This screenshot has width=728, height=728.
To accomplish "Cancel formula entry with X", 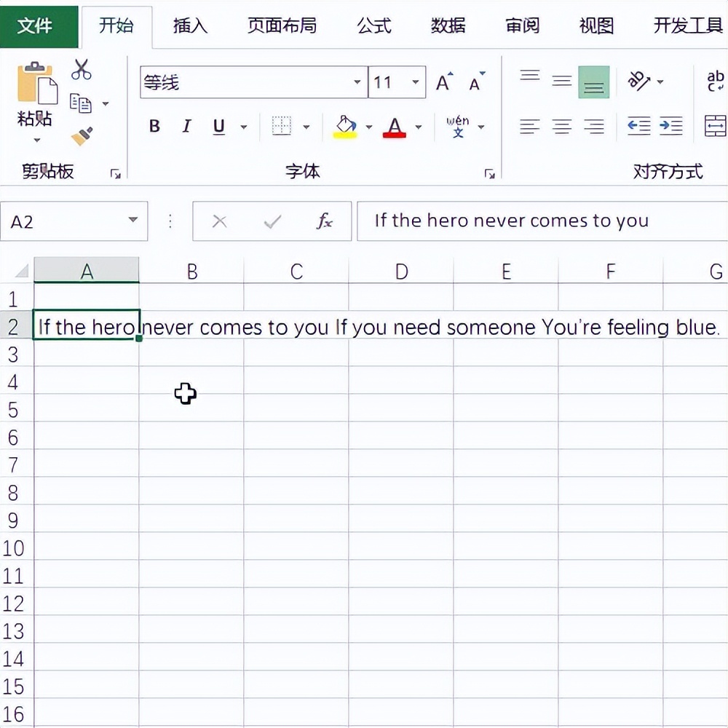I will [219, 221].
